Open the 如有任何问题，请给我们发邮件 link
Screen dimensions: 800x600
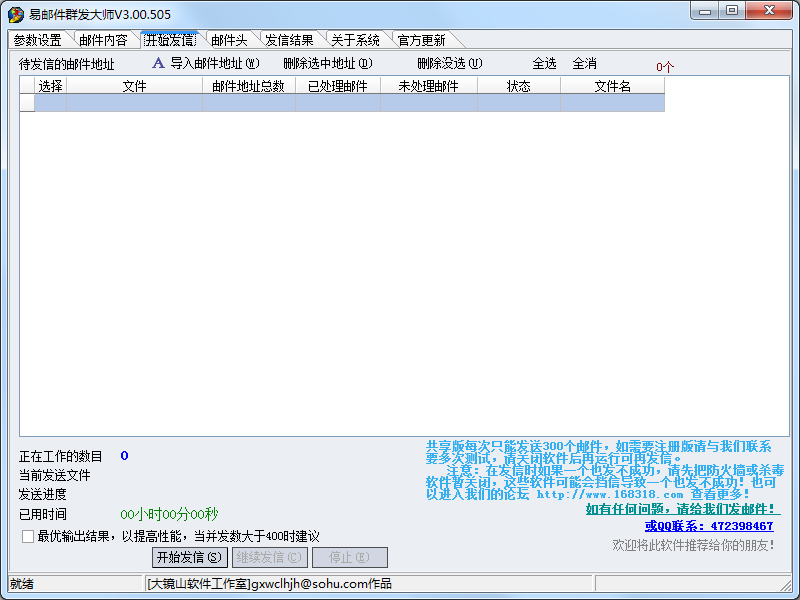681,509
